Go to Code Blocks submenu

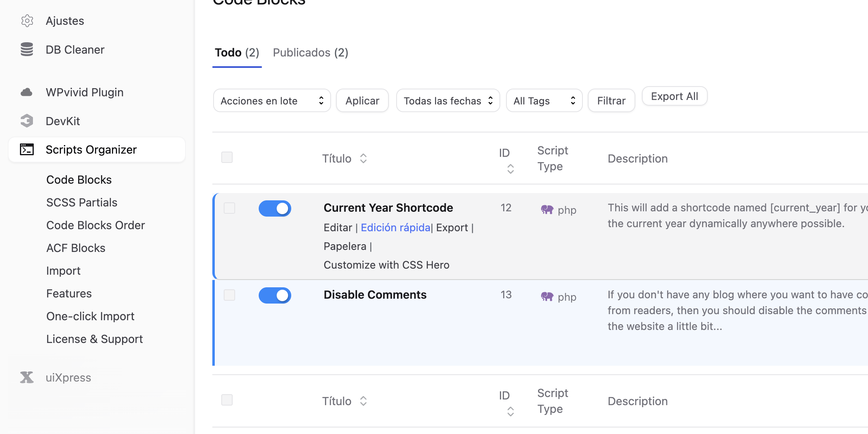click(79, 180)
